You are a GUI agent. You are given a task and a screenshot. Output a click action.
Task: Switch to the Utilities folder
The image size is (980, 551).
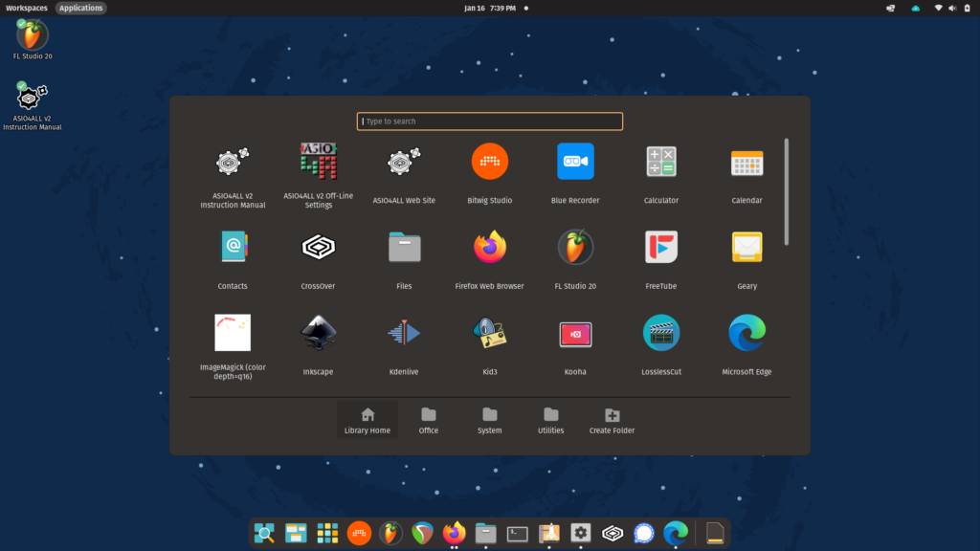tap(550, 420)
